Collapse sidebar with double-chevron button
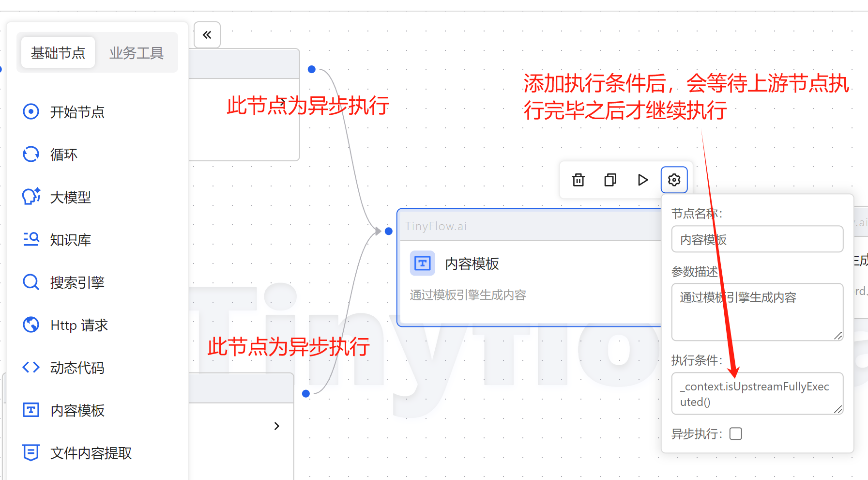Screen dimensions: 868x480 tap(207, 35)
